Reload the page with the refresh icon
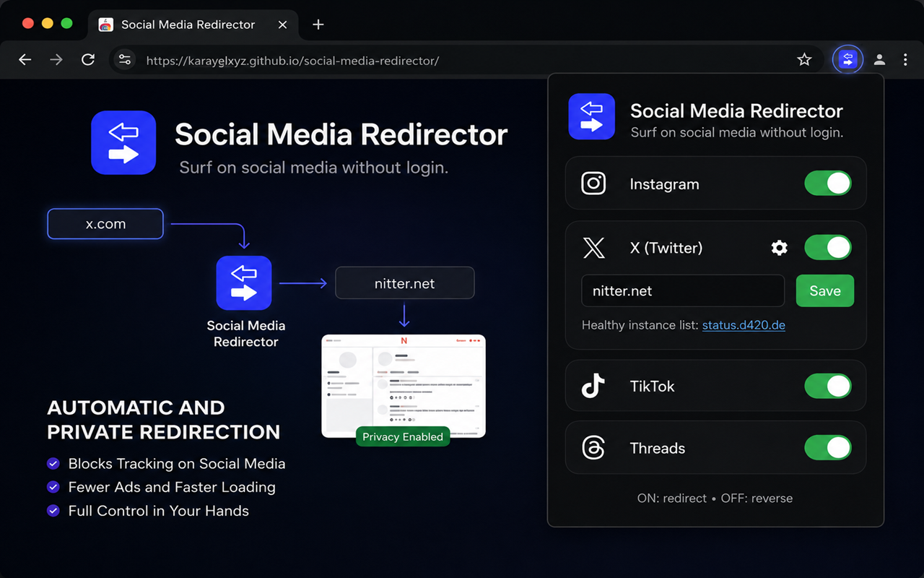Image resolution: width=924 pixels, height=578 pixels. point(88,60)
